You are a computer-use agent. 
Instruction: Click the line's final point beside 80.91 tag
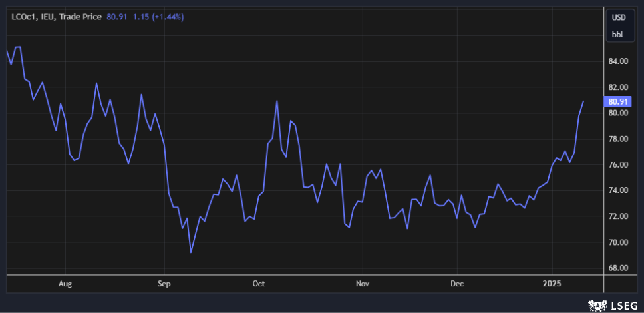click(x=583, y=101)
